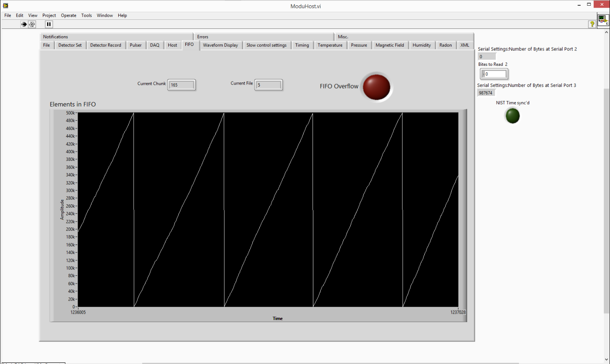Click the Run Continuously icon
Image resolution: width=610 pixels, height=364 pixels.
coord(32,24)
